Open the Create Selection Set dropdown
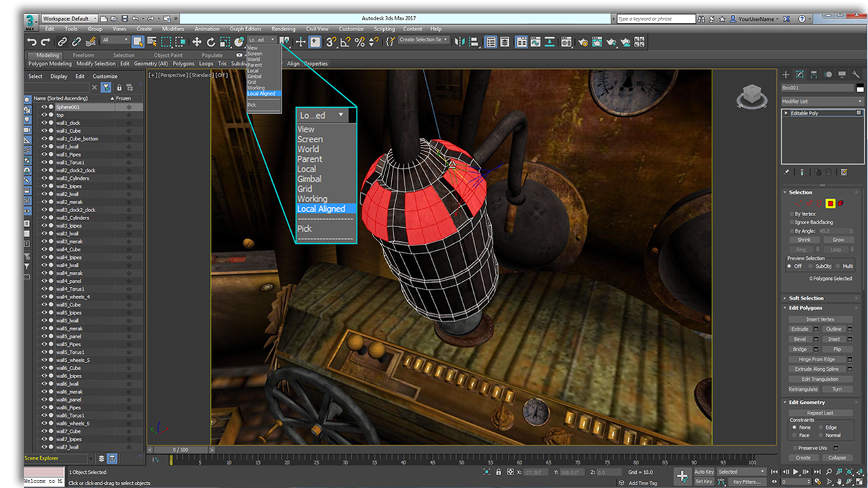Image resolution: width=868 pixels, height=488 pixels. pyautogui.click(x=423, y=40)
